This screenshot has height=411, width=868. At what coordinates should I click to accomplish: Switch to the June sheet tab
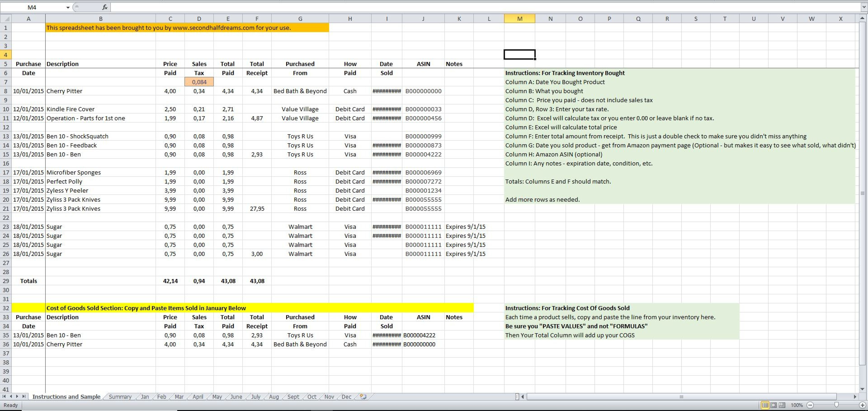pos(236,397)
